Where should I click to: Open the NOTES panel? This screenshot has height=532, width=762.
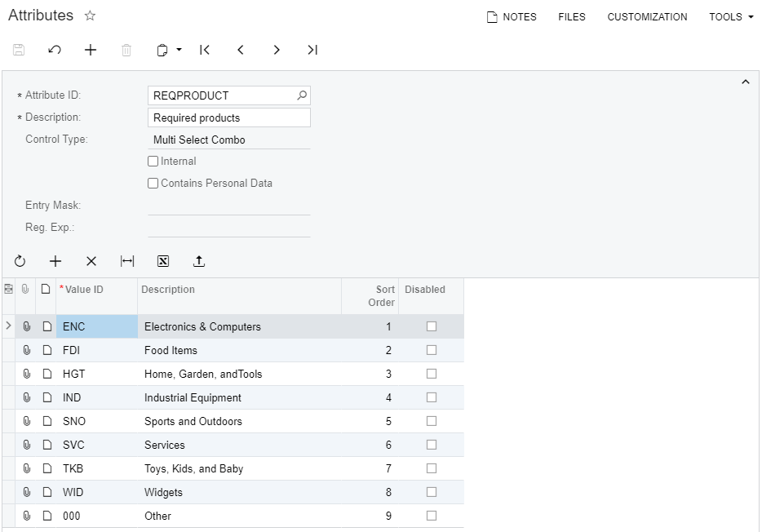pos(512,16)
